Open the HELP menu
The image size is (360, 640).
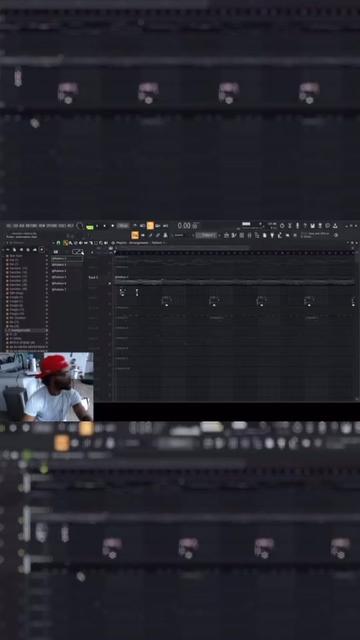tap(70, 225)
